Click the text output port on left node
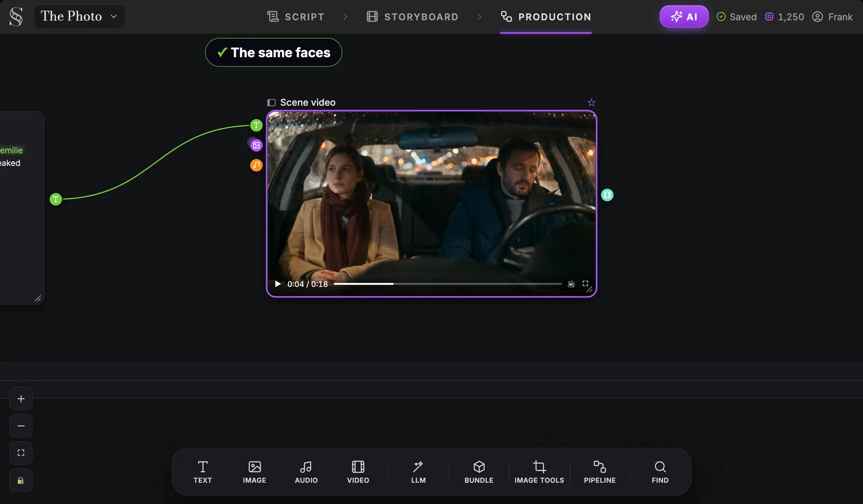863x504 pixels. point(56,199)
